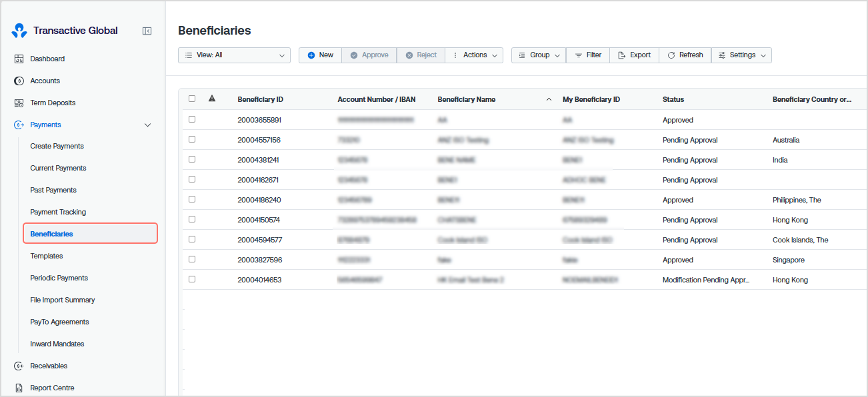Click the Accounts icon in the sidebar

19,81
